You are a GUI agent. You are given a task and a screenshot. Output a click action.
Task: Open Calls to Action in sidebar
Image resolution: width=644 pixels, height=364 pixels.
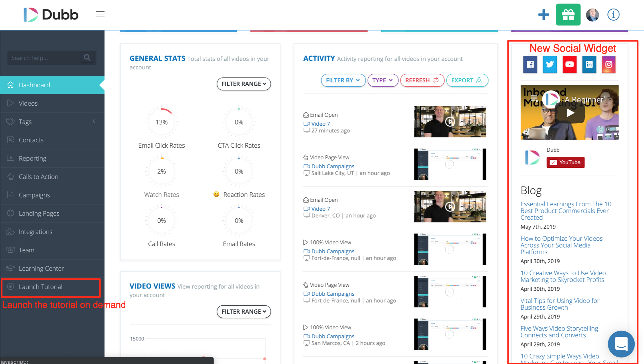tap(52, 176)
